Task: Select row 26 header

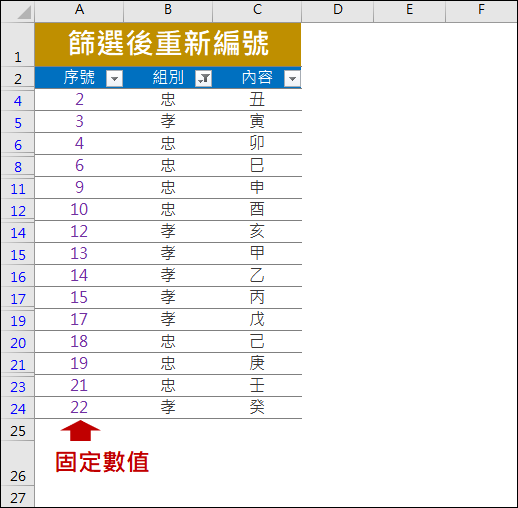Action: pyautogui.click(x=18, y=463)
